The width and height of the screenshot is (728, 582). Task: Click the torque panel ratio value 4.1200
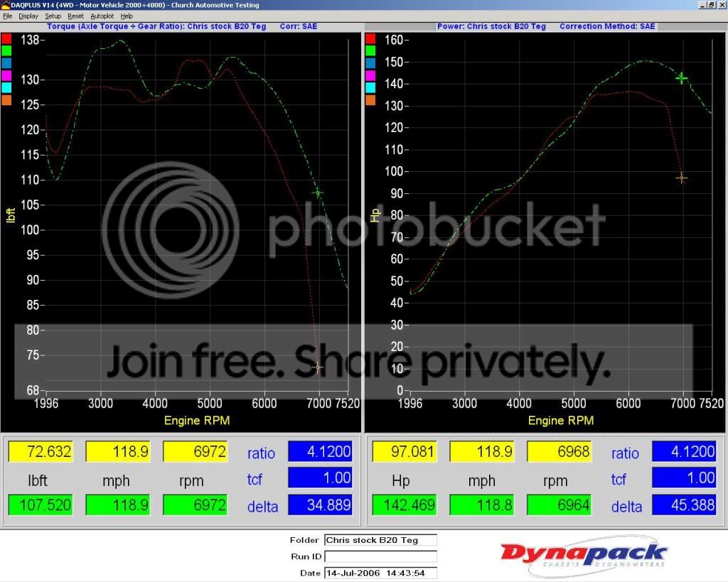pos(320,451)
